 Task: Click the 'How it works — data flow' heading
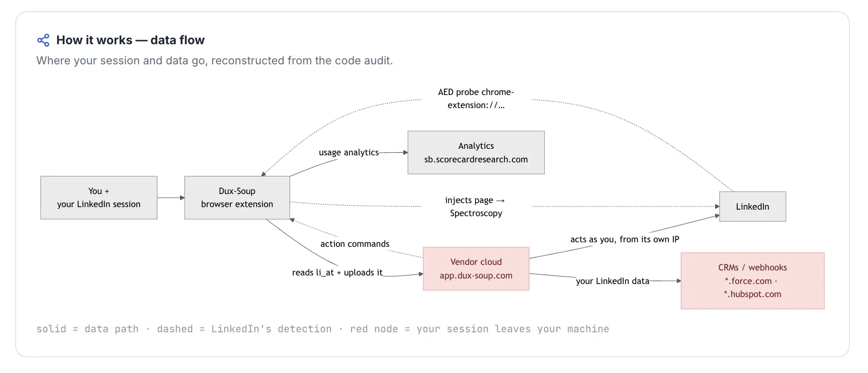(x=130, y=40)
